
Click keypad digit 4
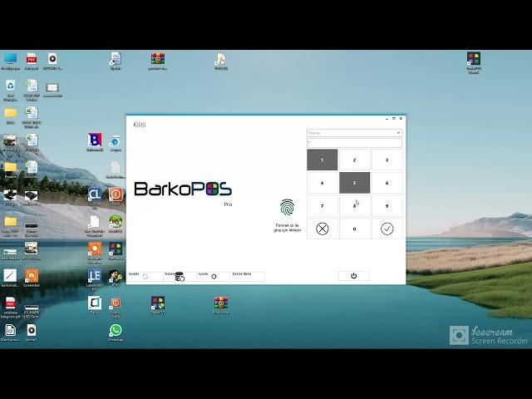click(322, 183)
